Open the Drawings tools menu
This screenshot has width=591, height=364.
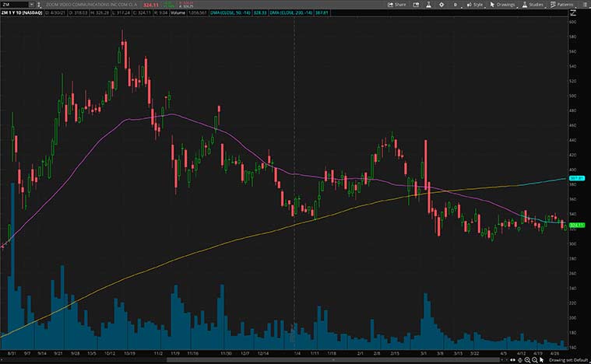click(x=501, y=5)
